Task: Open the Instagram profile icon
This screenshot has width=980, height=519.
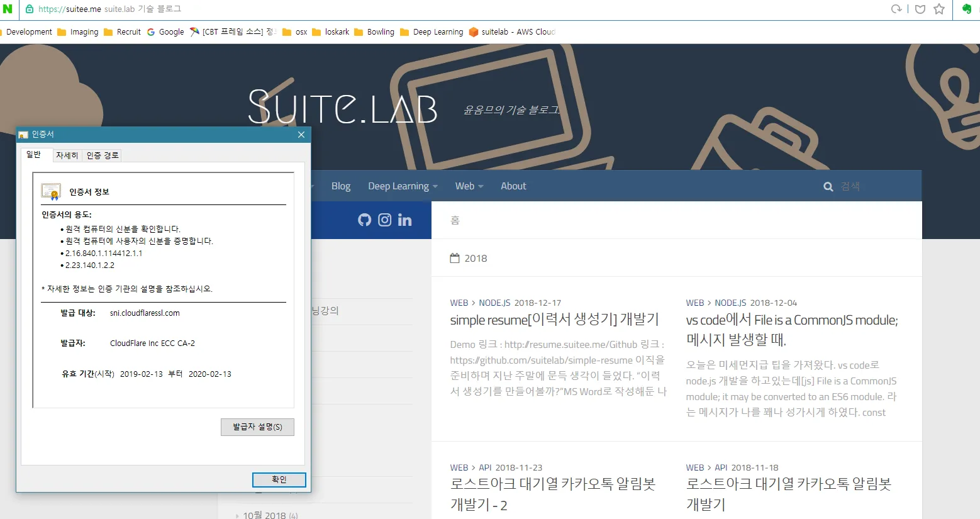Action: pyautogui.click(x=384, y=220)
